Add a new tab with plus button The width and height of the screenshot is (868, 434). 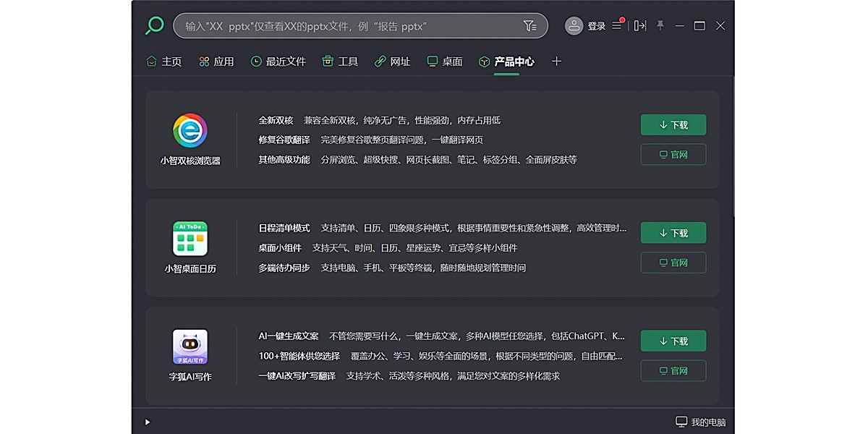tap(556, 61)
